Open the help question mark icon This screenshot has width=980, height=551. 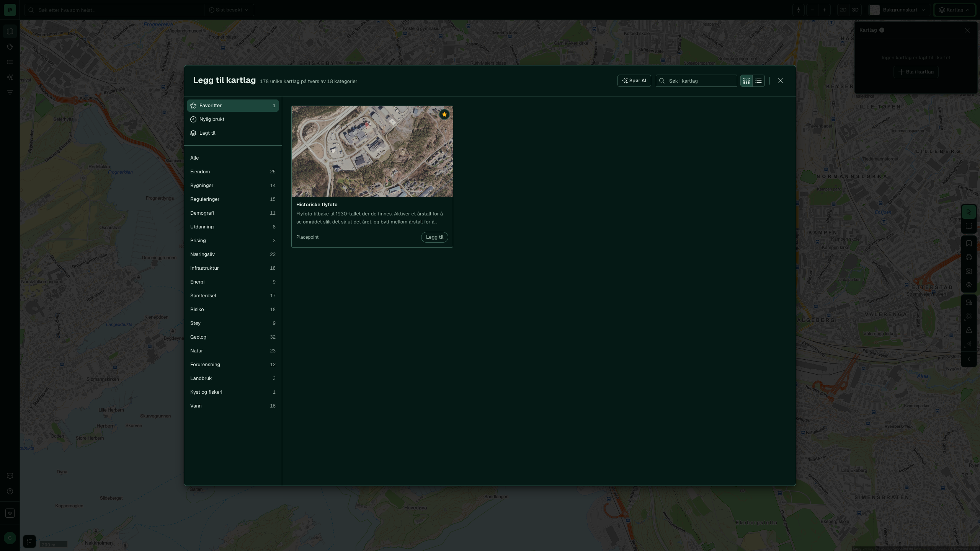[x=10, y=491]
